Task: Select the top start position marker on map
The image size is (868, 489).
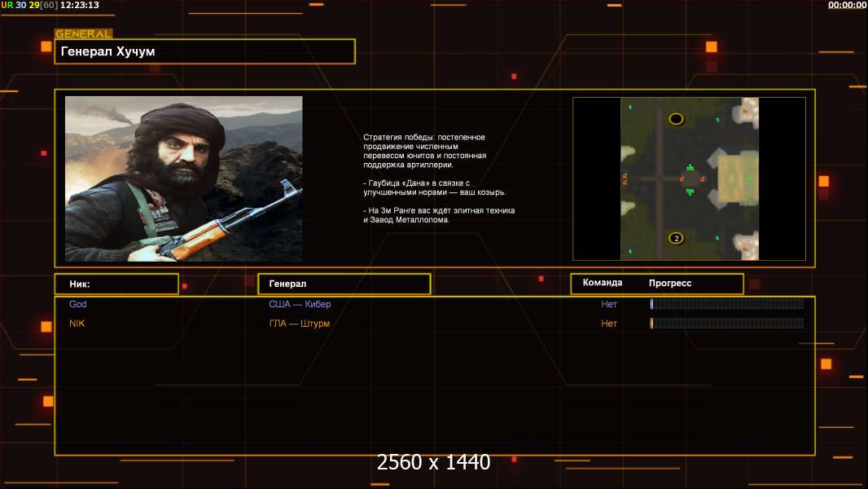Action: pyautogui.click(x=676, y=118)
